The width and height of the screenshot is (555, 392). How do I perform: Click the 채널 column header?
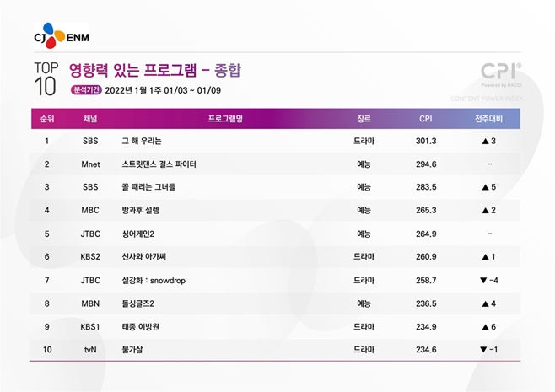click(90, 118)
